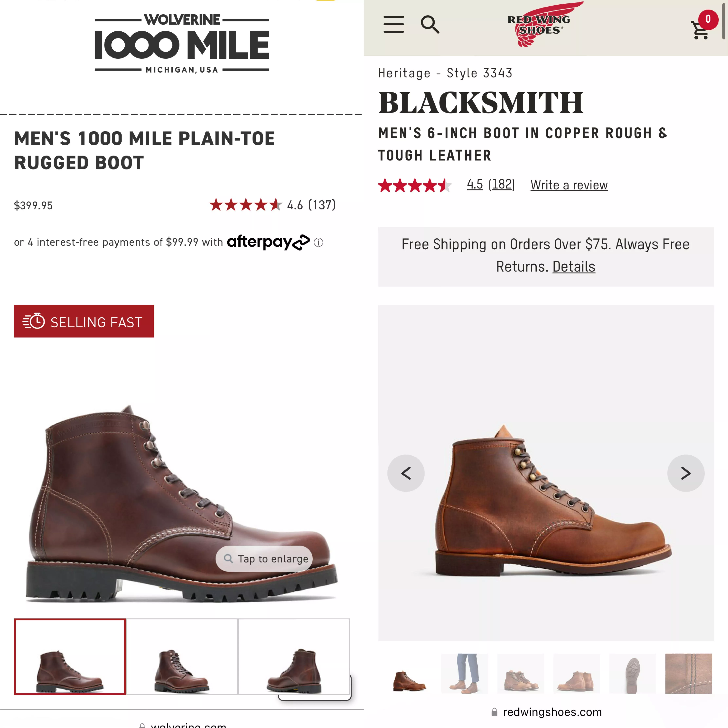Tap the magnifier to enlarge the Wolverine boot
The width and height of the screenshot is (728, 728).
pos(264,559)
